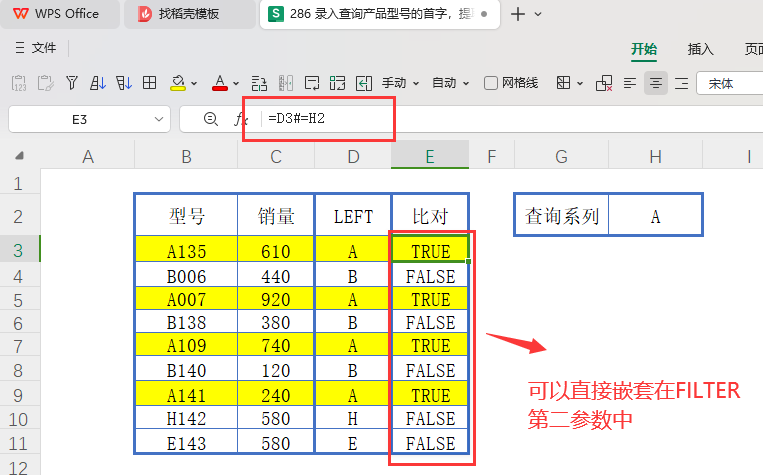Click the freeze panes grid icon
The width and height of the screenshot is (763, 475).
pos(563,83)
